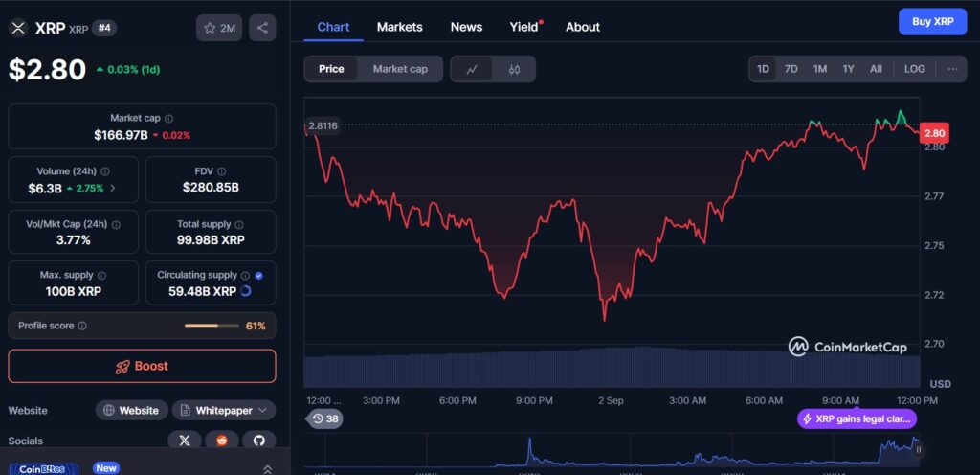This screenshot has width=980, height=475.
Task: Click the XRP coin logo icon
Action: click(x=18, y=28)
